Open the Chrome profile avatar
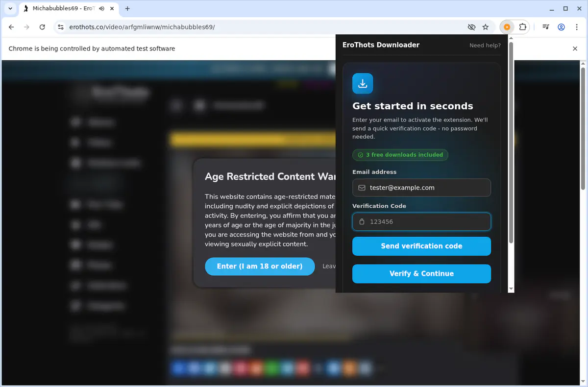Image resolution: width=588 pixels, height=387 pixels. [562, 27]
